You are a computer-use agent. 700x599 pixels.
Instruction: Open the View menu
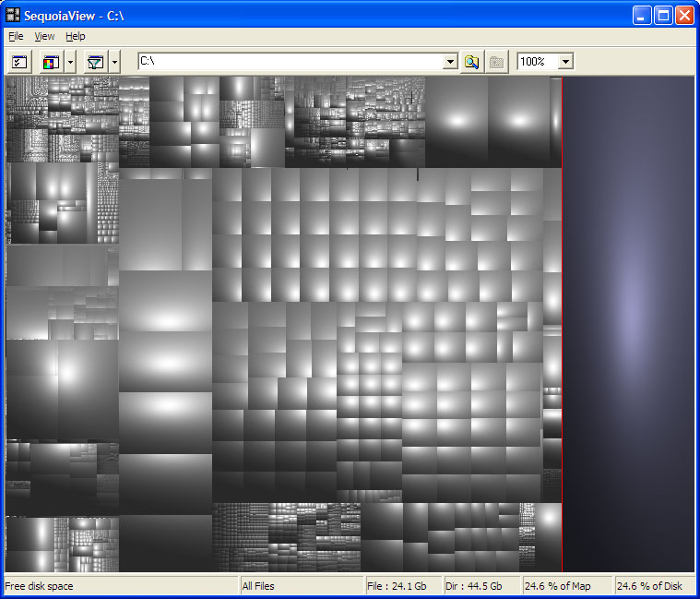[x=44, y=36]
